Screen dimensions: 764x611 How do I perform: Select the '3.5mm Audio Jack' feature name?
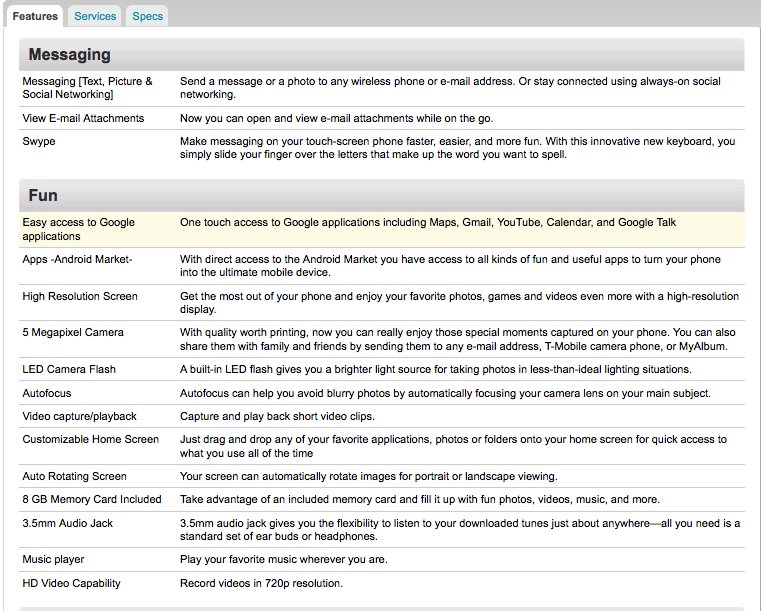click(68, 523)
